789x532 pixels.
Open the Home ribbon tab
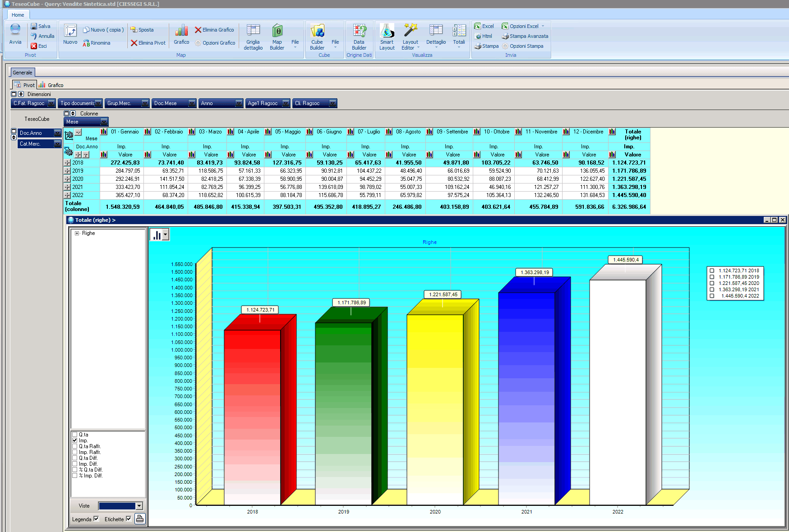[18, 15]
